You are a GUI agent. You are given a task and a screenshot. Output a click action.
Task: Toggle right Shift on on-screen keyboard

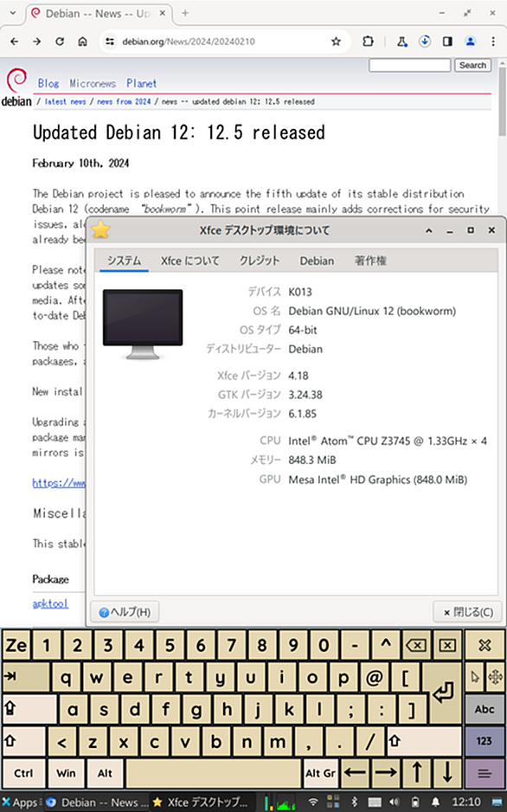tap(424, 742)
